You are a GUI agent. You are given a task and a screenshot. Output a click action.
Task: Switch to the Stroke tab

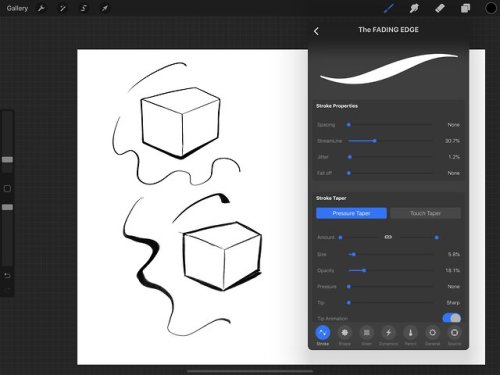click(x=323, y=335)
